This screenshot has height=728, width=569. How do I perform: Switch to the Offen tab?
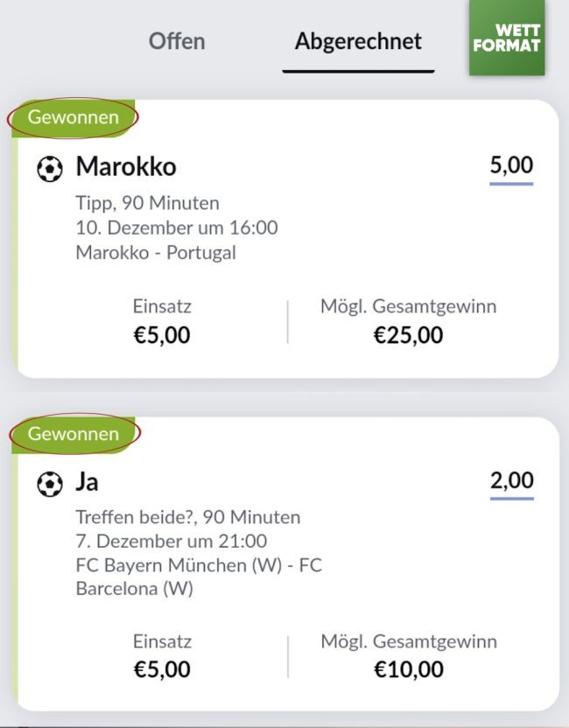click(177, 41)
